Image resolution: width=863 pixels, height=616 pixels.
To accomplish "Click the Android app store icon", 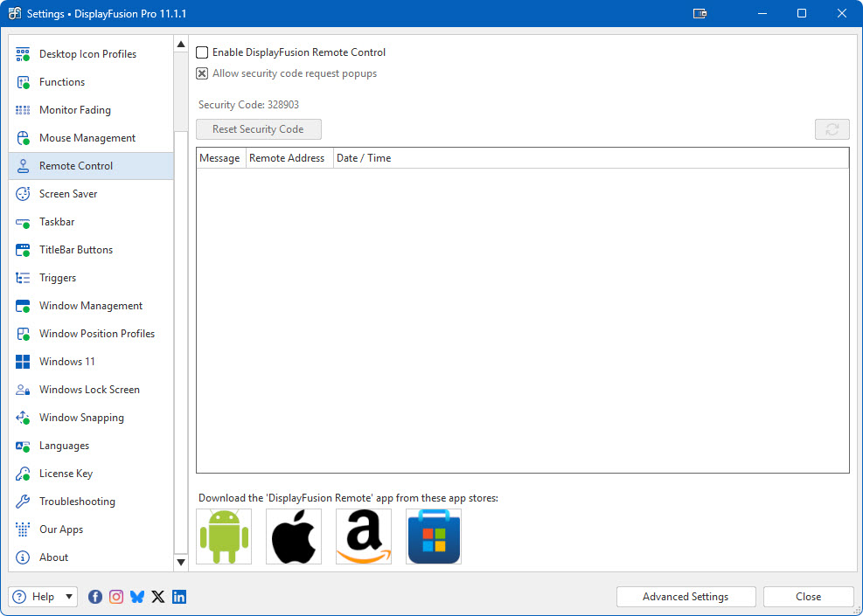I will pyautogui.click(x=224, y=536).
